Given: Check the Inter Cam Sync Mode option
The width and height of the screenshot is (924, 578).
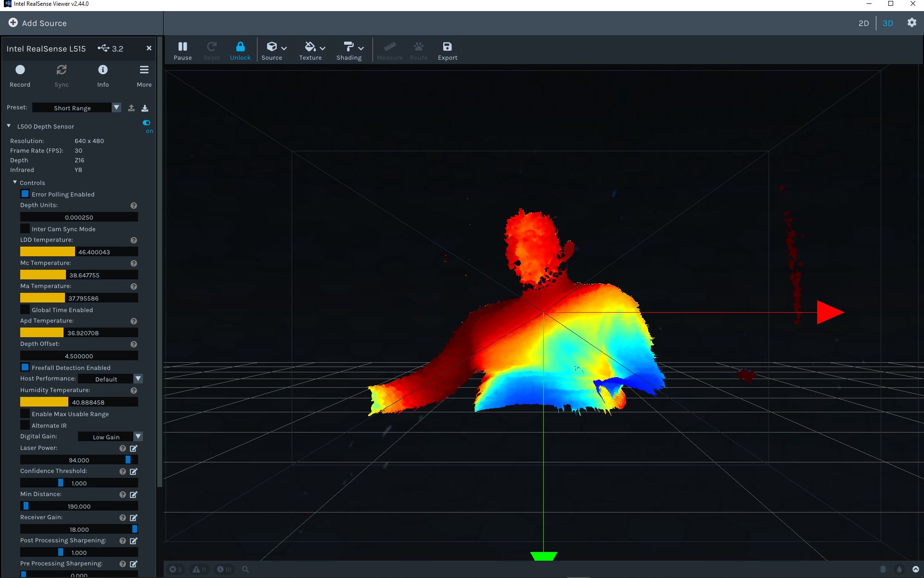Looking at the screenshot, I should tap(25, 228).
